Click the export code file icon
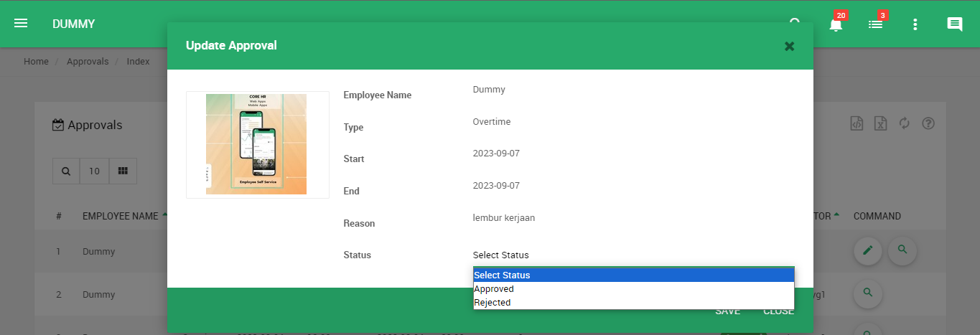Screen dimensions: 980x335 click(857, 123)
